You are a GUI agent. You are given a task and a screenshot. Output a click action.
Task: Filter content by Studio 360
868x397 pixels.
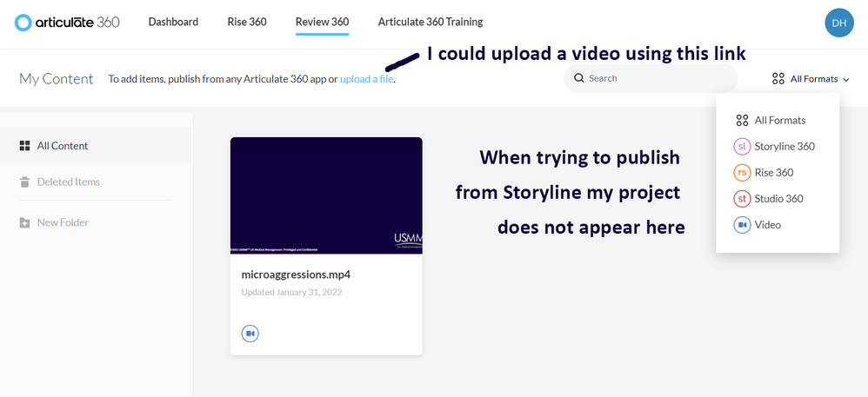778,198
